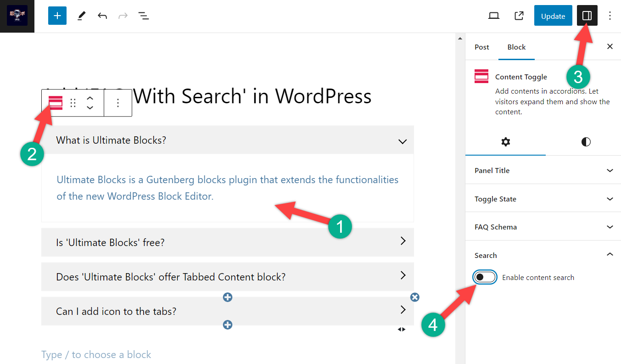
Task: Click the Content Toggle icon in sidebar header
Action: pos(481,76)
